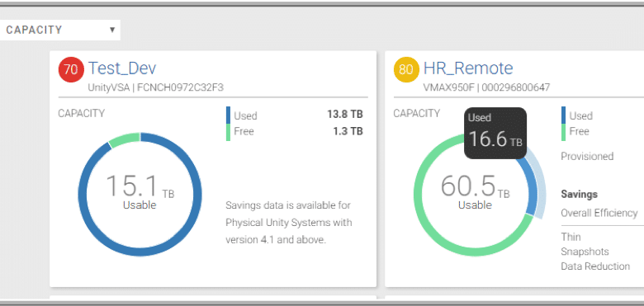
Task: Open the HR_Remote system link
Action: pos(468,68)
